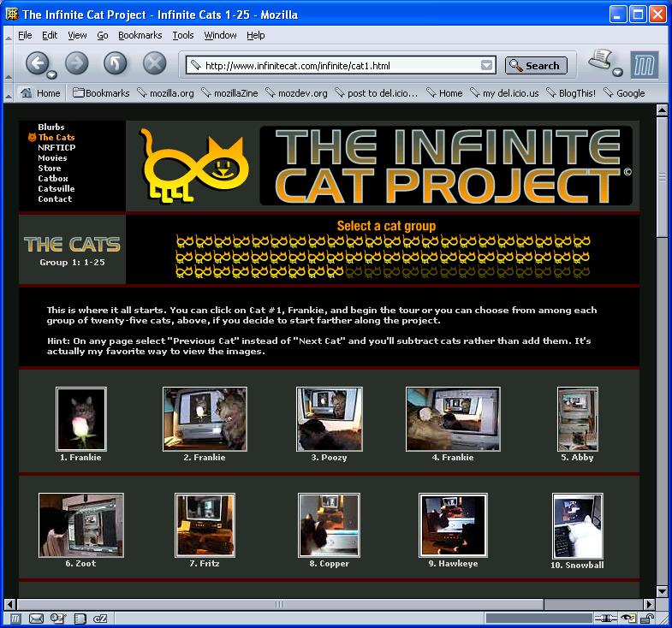This screenshot has width=672, height=628.
Task: Open Composer from the status bar icon
Action: [57, 618]
